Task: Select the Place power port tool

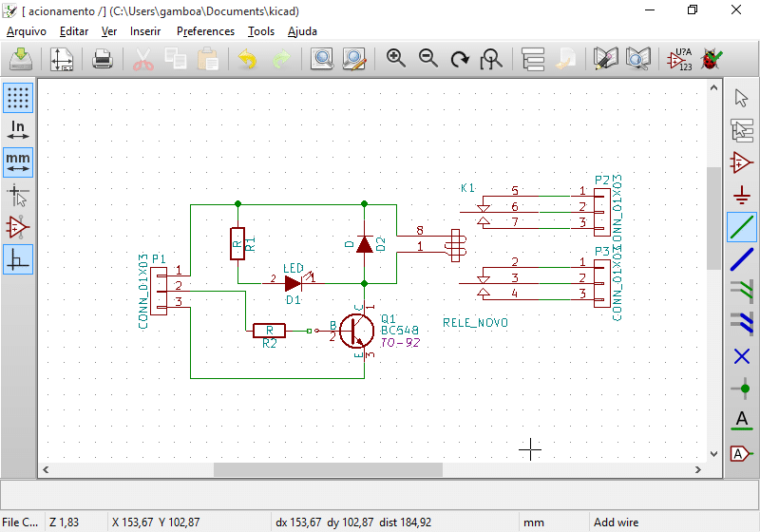Action: click(x=742, y=195)
